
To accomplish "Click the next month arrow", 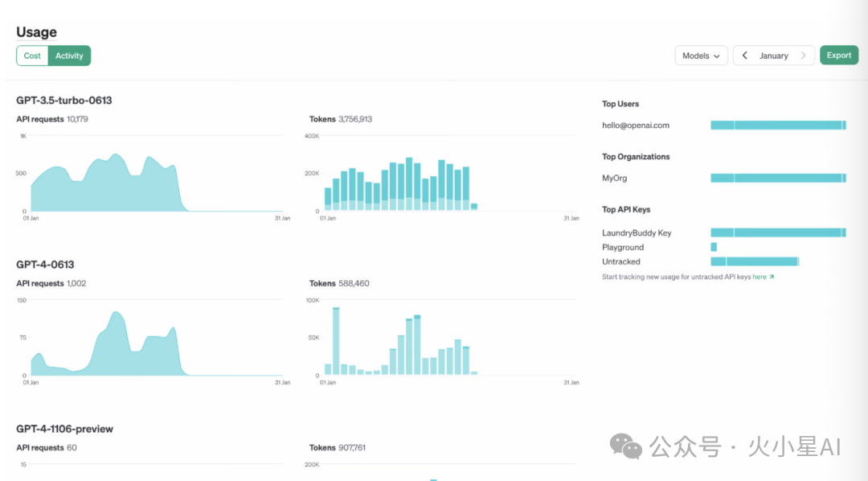I will point(803,55).
